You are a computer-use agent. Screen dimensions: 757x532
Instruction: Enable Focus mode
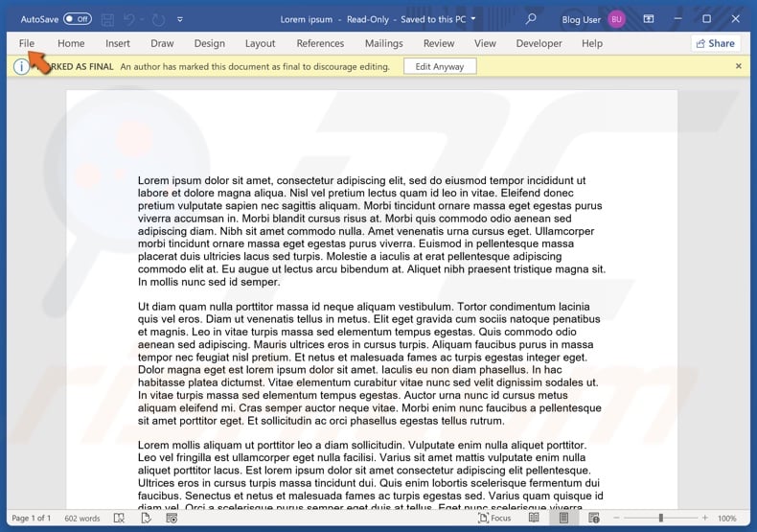[494, 518]
